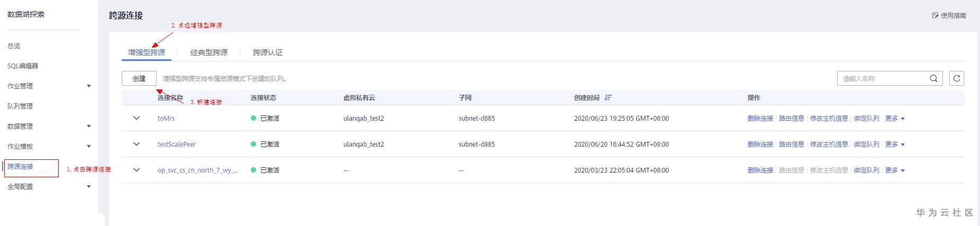The height and width of the screenshot is (226, 980).
Task: Switch to the 跨源认证 tab
Action: pyautogui.click(x=268, y=52)
